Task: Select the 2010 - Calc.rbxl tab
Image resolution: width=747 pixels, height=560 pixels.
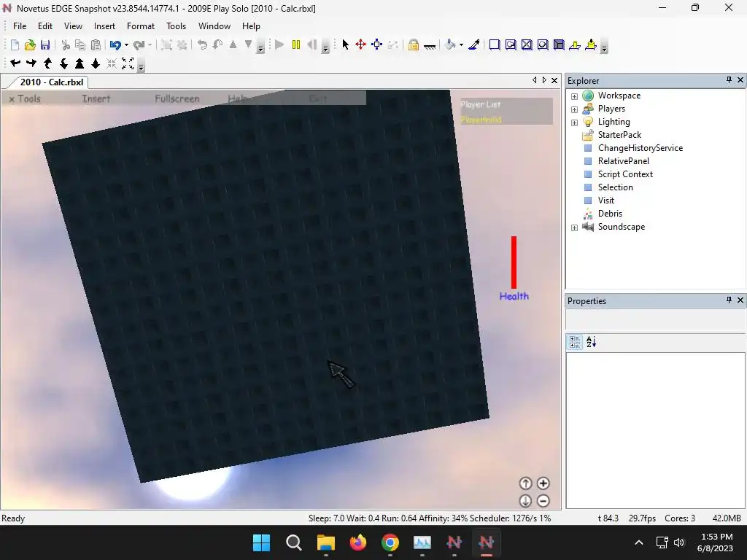Action: click(52, 82)
